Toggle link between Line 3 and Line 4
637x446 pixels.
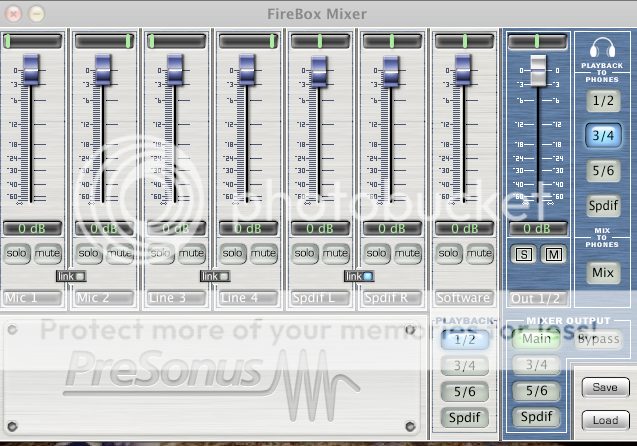[215, 277]
